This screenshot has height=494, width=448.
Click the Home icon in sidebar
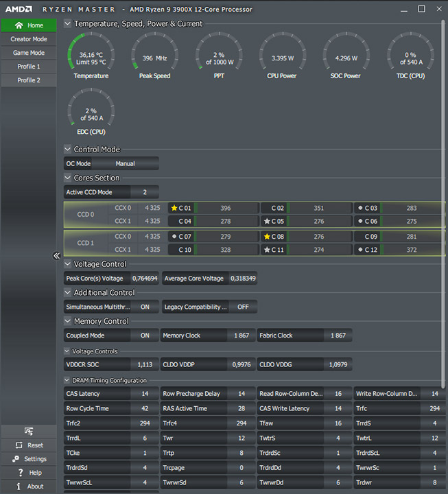coord(19,25)
